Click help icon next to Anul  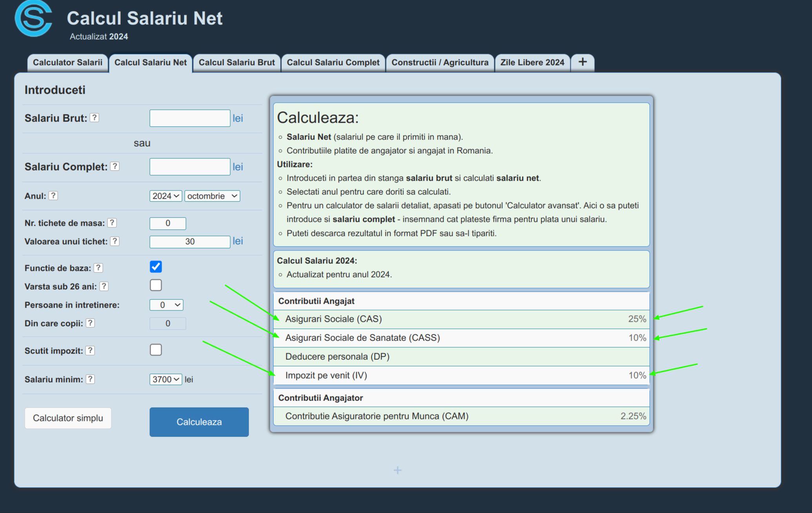[53, 196]
